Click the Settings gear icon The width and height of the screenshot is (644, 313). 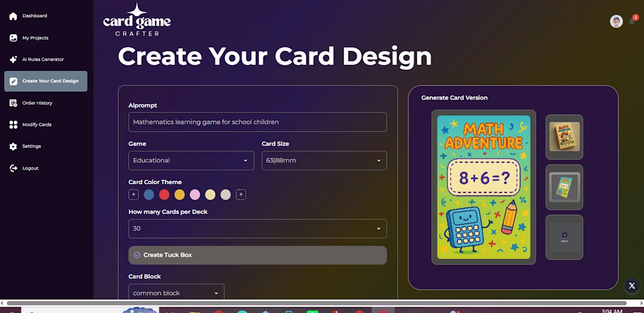13,146
